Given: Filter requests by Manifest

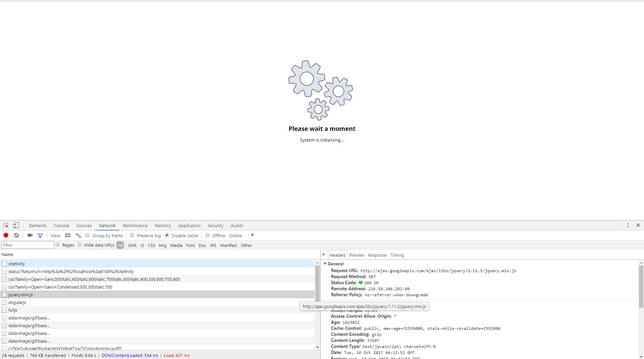Looking at the screenshot, I should pos(228,245).
